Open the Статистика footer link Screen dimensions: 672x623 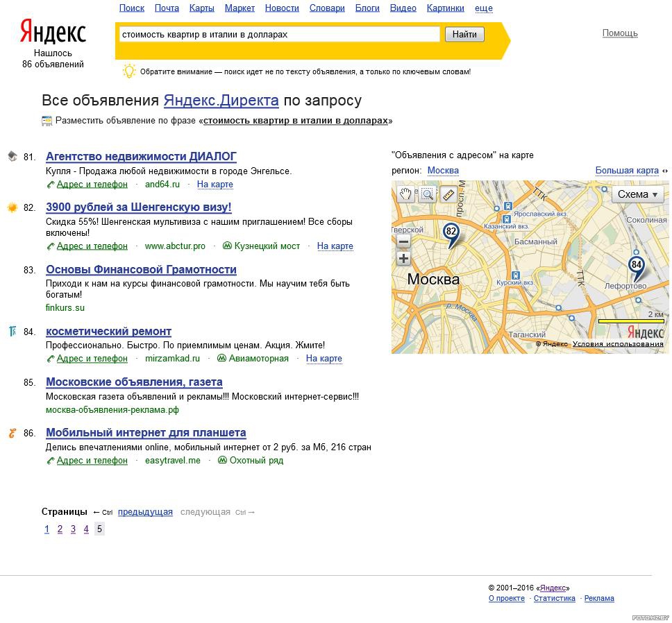tap(554, 598)
